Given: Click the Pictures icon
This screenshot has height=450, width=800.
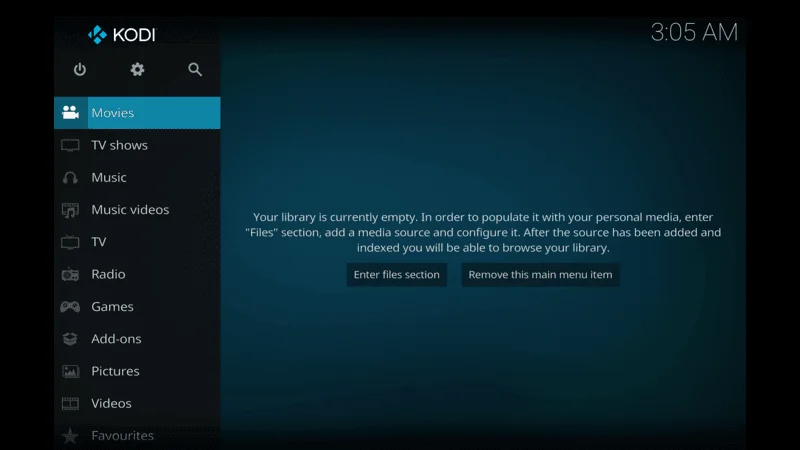Looking at the screenshot, I should point(70,372).
